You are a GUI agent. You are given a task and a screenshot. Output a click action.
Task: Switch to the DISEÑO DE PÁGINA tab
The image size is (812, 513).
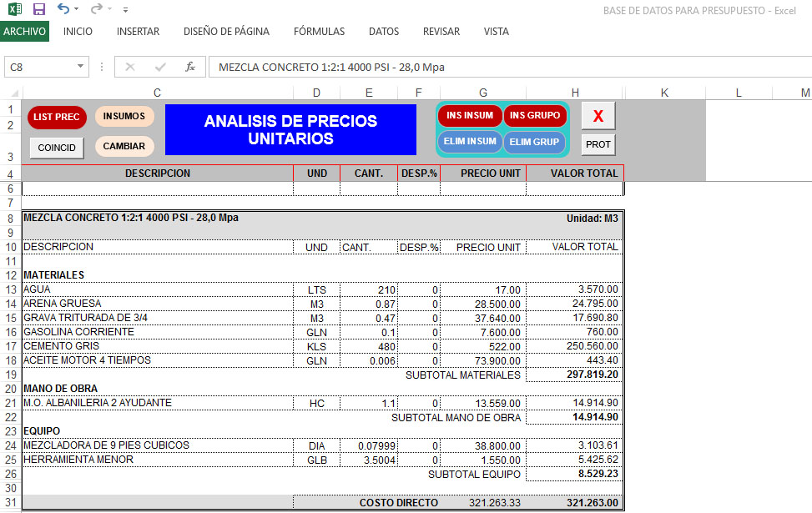point(226,32)
